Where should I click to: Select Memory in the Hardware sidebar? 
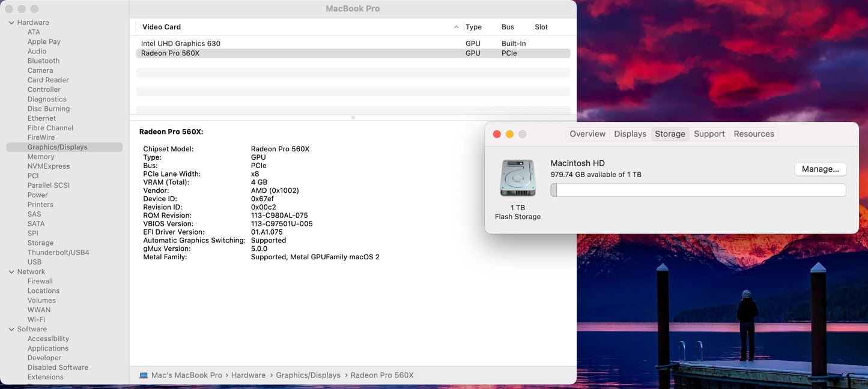[x=41, y=157]
